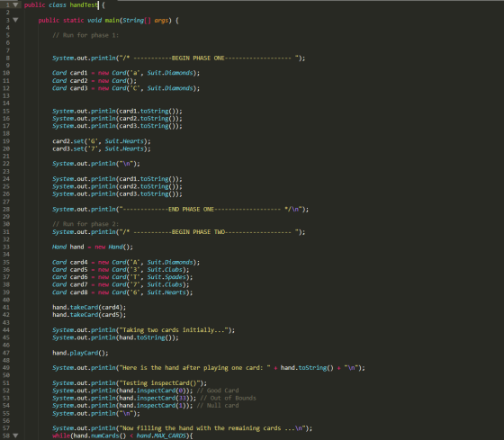This screenshot has width=504, height=440.
Task: Click "Testing inspectCard()" string
Action: pos(159,383)
